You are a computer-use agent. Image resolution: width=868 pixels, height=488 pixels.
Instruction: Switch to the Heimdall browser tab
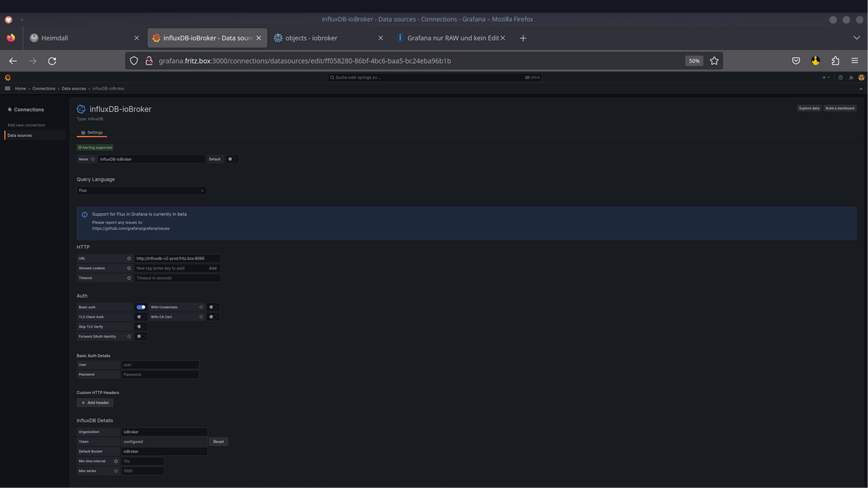click(x=85, y=38)
